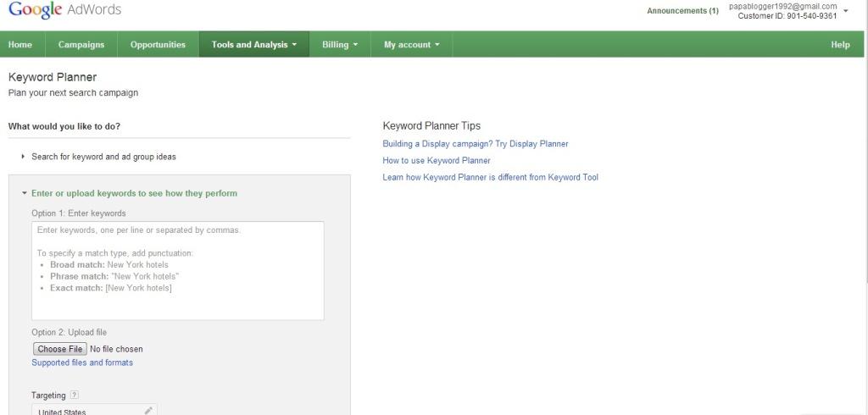Screen dimensions: 868x415
Task: Click the No file chosen text
Action: click(116, 349)
